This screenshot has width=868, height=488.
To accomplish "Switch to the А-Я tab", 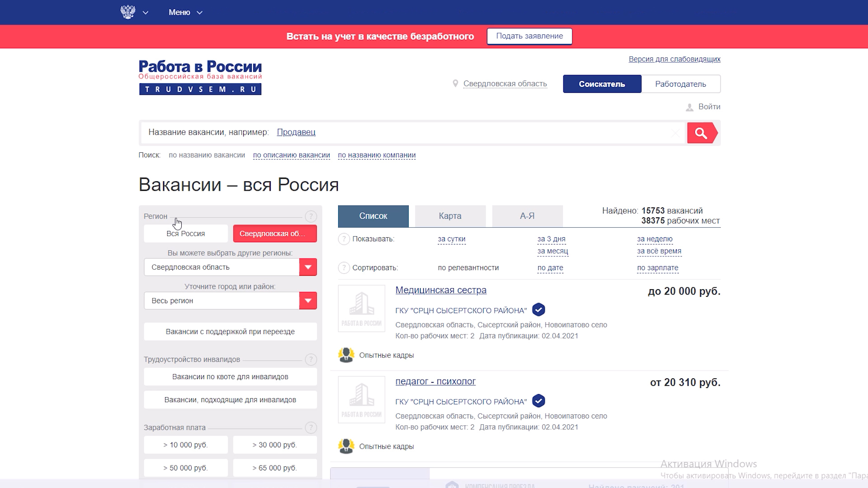I will 527,216.
